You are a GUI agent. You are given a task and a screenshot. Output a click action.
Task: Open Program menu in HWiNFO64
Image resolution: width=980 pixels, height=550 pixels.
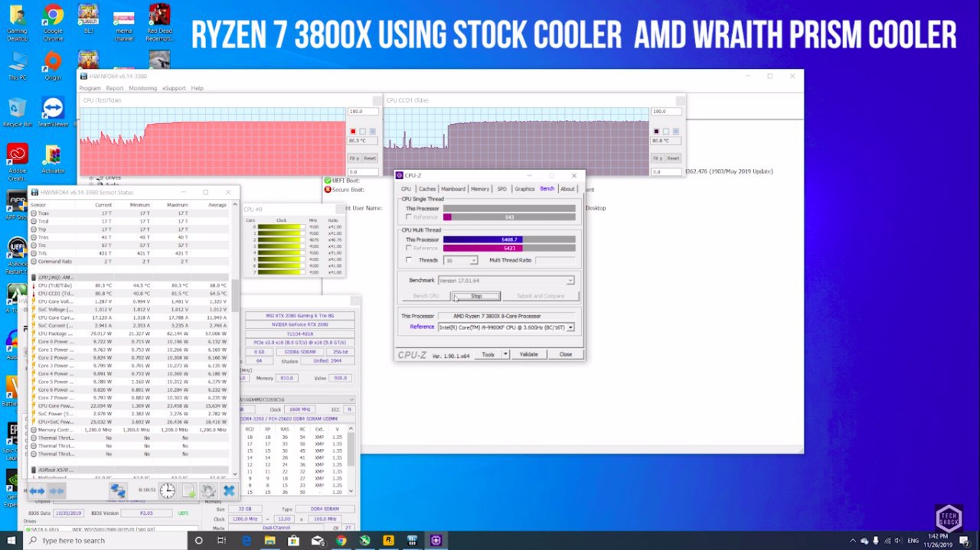click(x=90, y=88)
